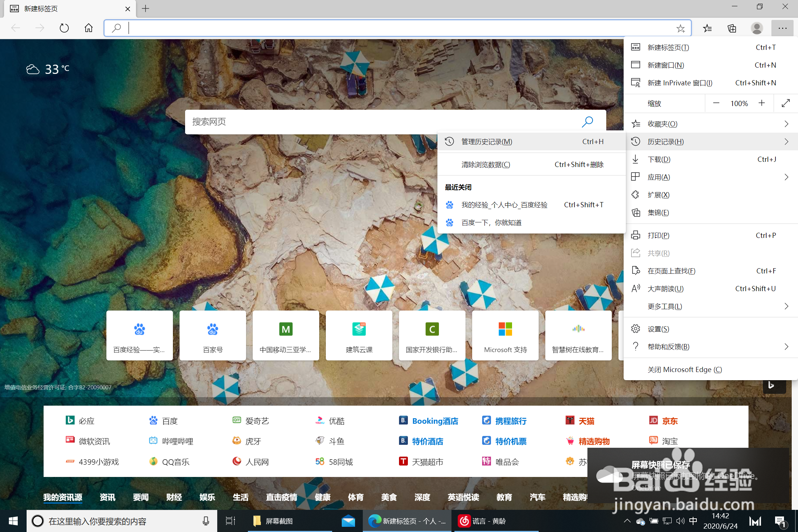Select 大声朗读 menu item

711,289
